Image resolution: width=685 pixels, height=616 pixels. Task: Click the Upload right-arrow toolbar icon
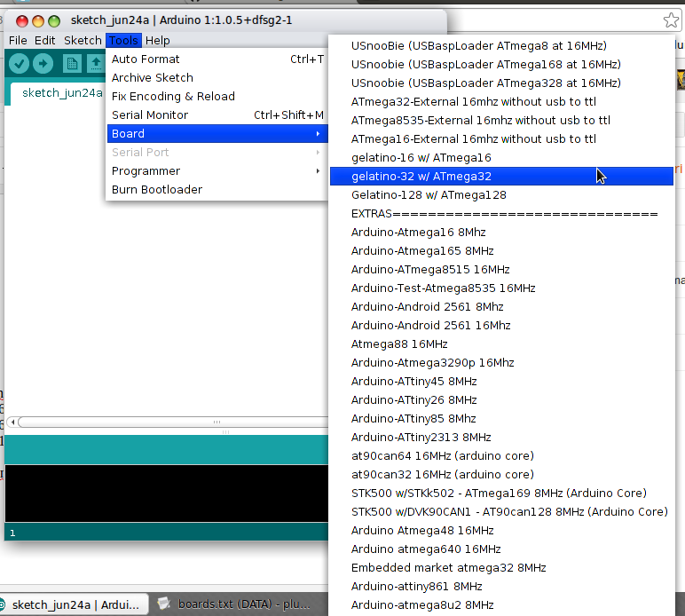pyautogui.click(x=43, y=64)
